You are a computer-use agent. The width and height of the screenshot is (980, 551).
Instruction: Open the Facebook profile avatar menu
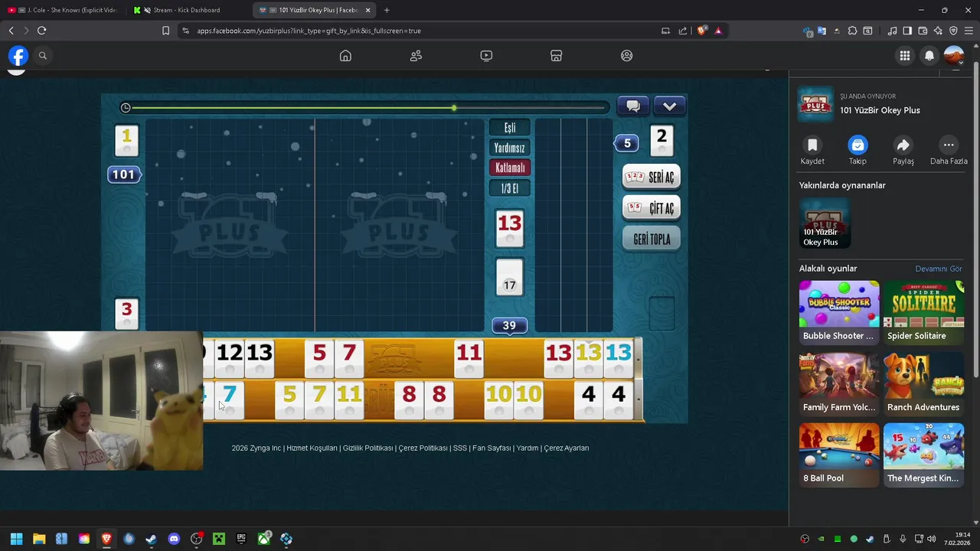click(x=954, y=56)
